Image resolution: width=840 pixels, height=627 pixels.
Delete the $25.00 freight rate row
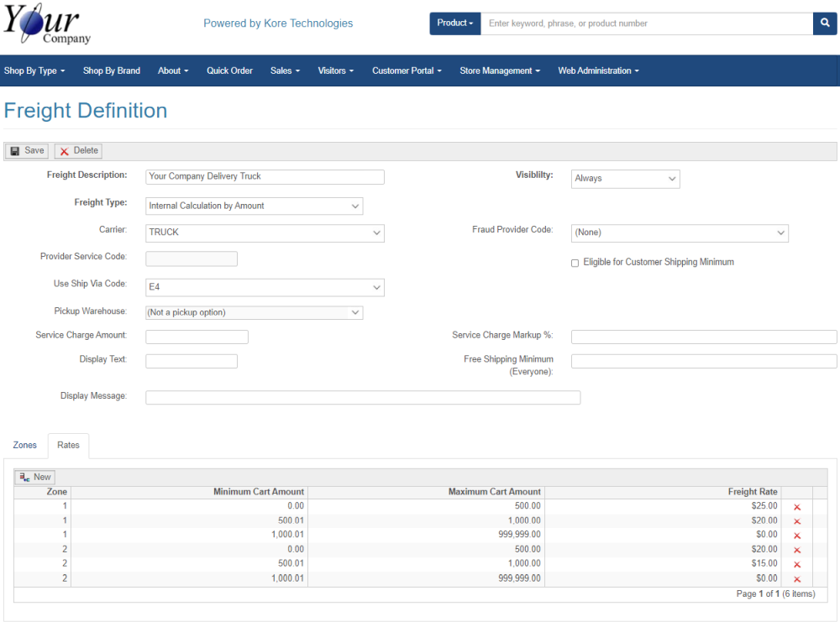click(x=796, y=506)
